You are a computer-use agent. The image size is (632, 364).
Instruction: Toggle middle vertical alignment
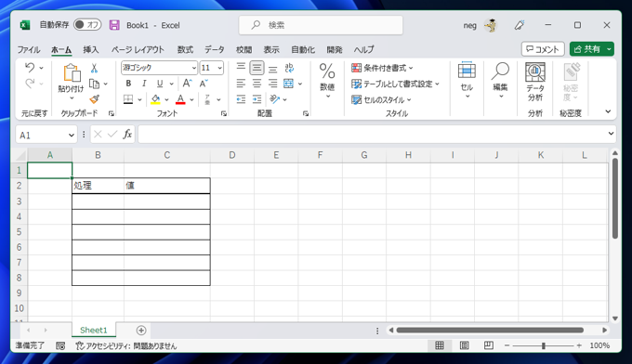click(257, 68)
